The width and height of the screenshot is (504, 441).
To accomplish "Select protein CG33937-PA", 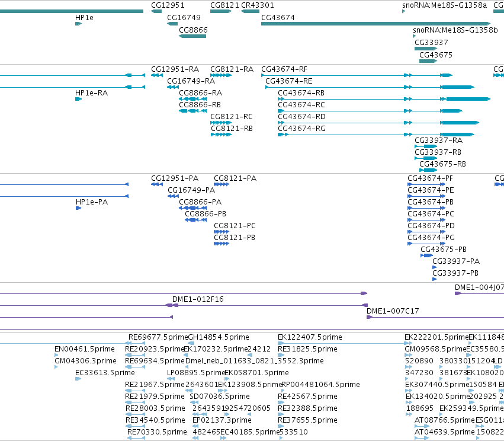I will click(x=435, y=267).
